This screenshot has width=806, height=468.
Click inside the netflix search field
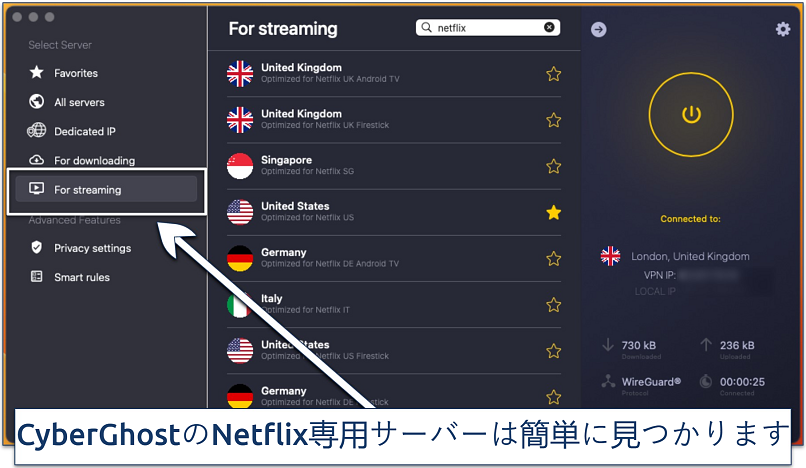[487, 28]
